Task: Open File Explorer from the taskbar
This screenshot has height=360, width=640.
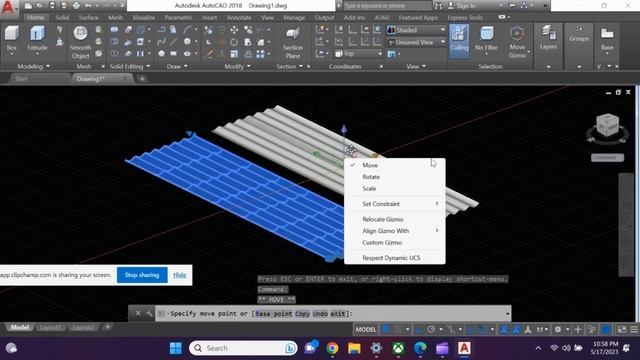Action: (x=354, y=348)
